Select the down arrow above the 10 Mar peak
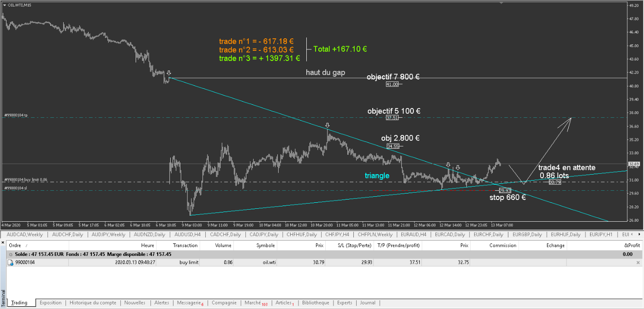644x309 pixels. [327, 125]
